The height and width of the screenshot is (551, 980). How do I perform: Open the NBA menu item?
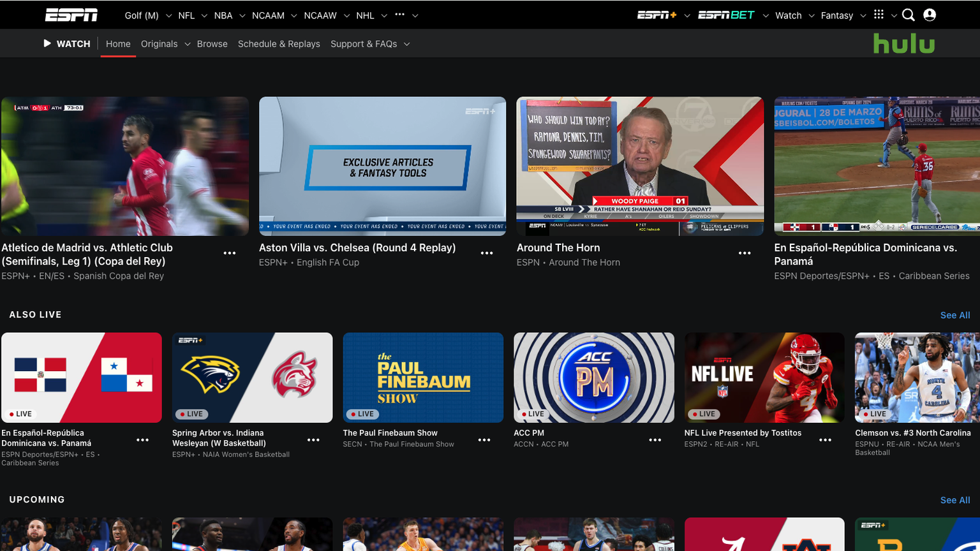[x=223, y=15]
